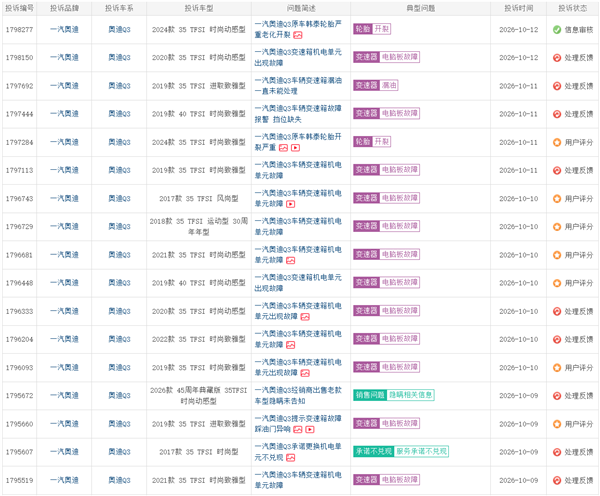The image size is (600, 496).
Task: Open 奥迪Q3 series link in row 1798150
Action: 119,57
